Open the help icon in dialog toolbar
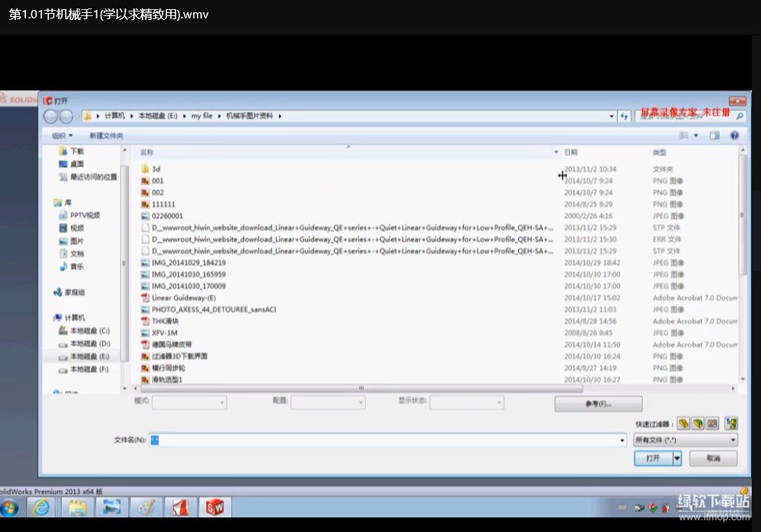The height and width of the screenshot is (532, 761). 733,136
